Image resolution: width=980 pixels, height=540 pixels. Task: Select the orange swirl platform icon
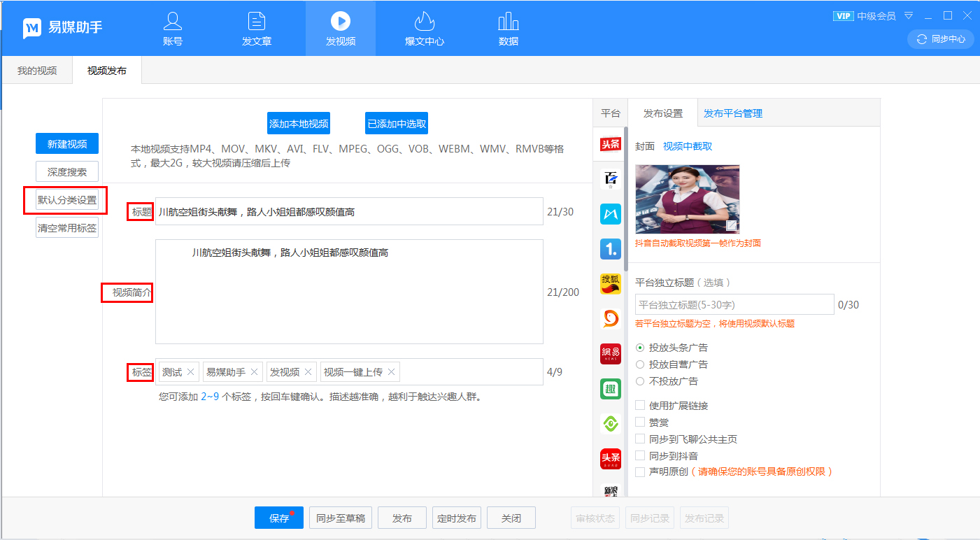click(610, 319)
